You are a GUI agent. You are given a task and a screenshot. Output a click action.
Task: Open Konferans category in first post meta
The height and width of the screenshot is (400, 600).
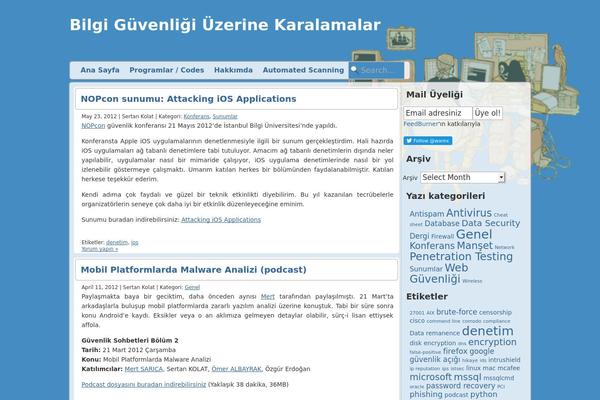[x=196, y=116]
